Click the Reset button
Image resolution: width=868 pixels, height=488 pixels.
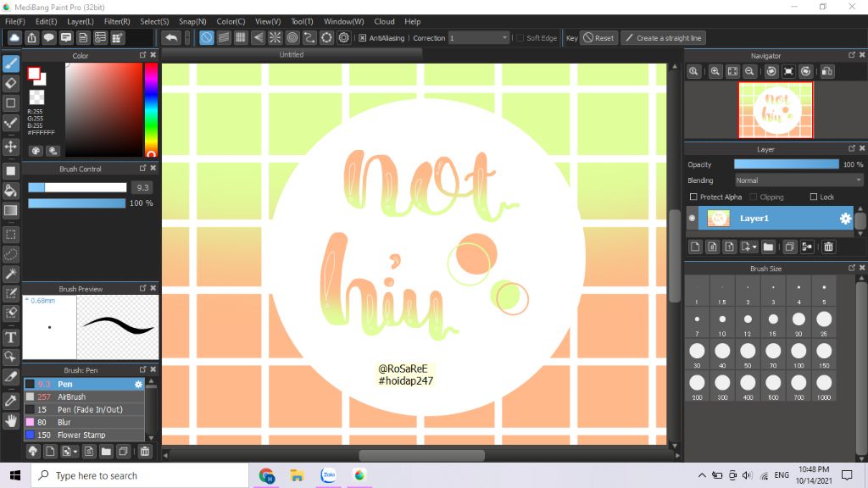pyautogui.click(x=598, y=37)
